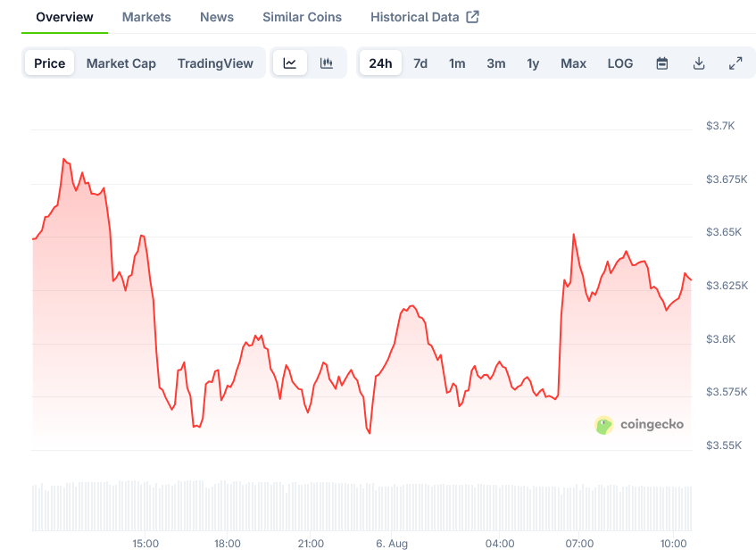Click the CoinGecko logo watermark
This screenshot has width=756, height=558.
pos(640,425)
